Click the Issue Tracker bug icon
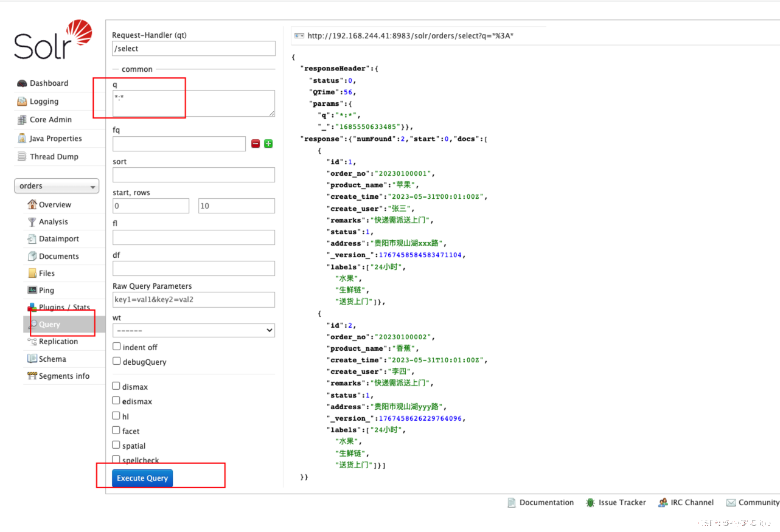The width and height of the screenshot is (780, 532). pyautogui.click(x=590, y=503)
